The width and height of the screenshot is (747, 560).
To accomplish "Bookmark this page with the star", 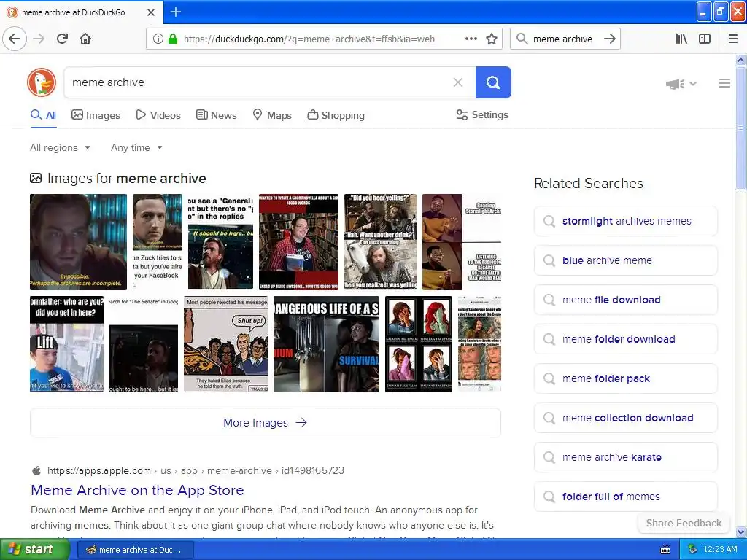I will (x=492, y=39).
